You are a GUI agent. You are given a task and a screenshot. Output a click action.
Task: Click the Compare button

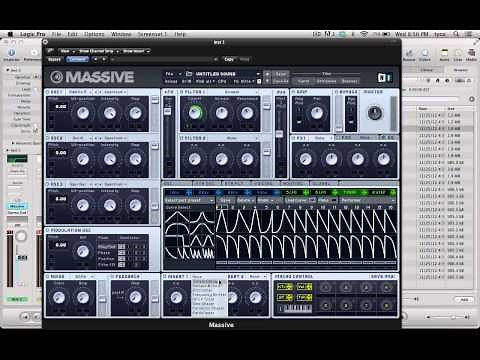77,59
